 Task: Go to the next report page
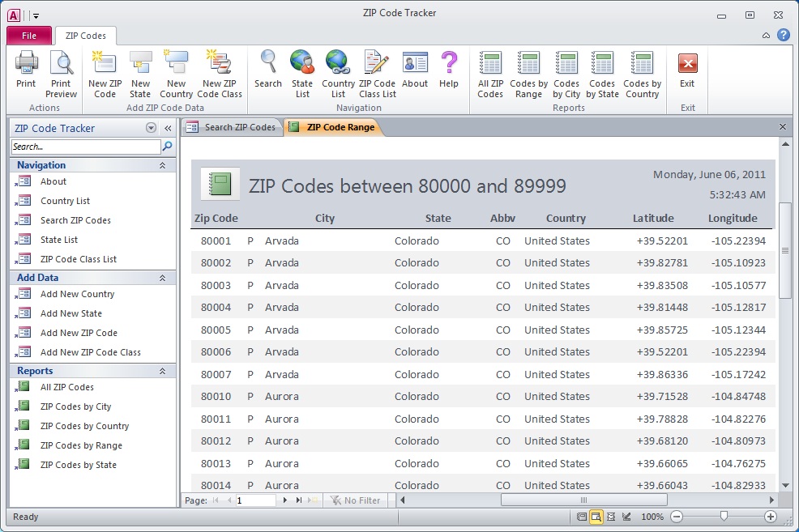[285, 500]
